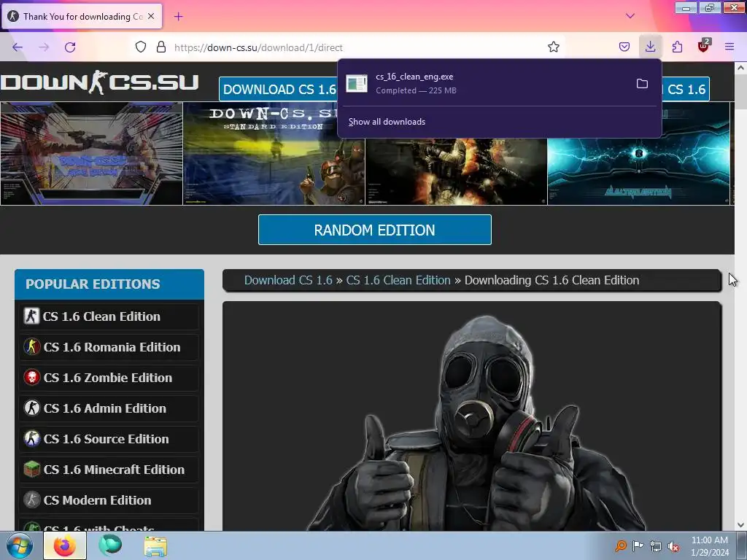Follow the CS 1.6 Clean Edition breadcrumb link
747x560 pixels.
[398, 280]
